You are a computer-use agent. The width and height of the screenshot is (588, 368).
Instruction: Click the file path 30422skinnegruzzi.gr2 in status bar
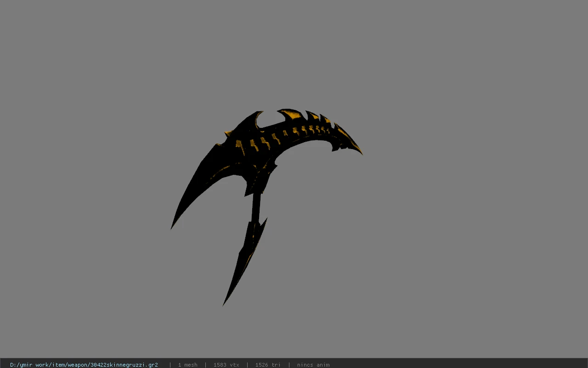84,365
